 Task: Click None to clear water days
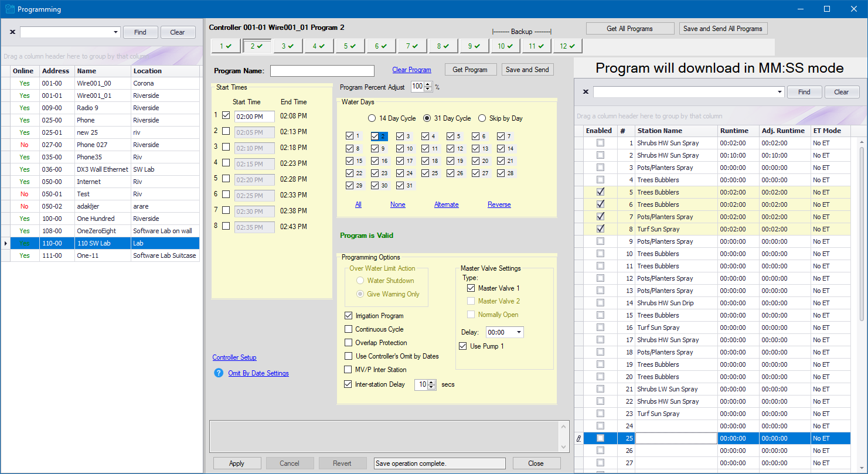[x=398, y=204]
